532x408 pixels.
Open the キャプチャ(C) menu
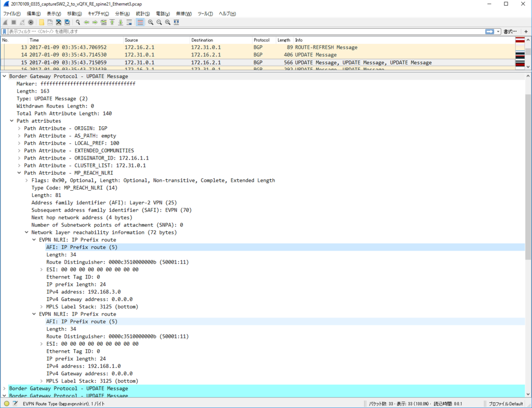point(98,14)
